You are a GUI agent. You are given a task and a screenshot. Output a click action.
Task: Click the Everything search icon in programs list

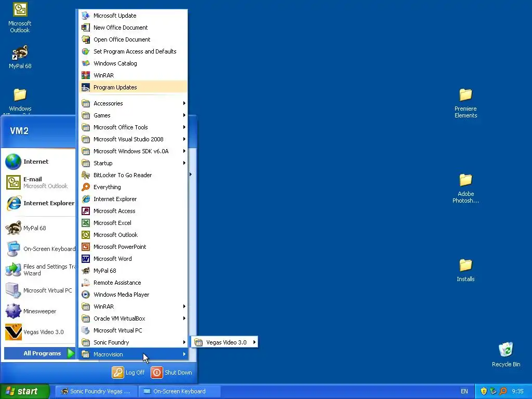pos(86,187)
